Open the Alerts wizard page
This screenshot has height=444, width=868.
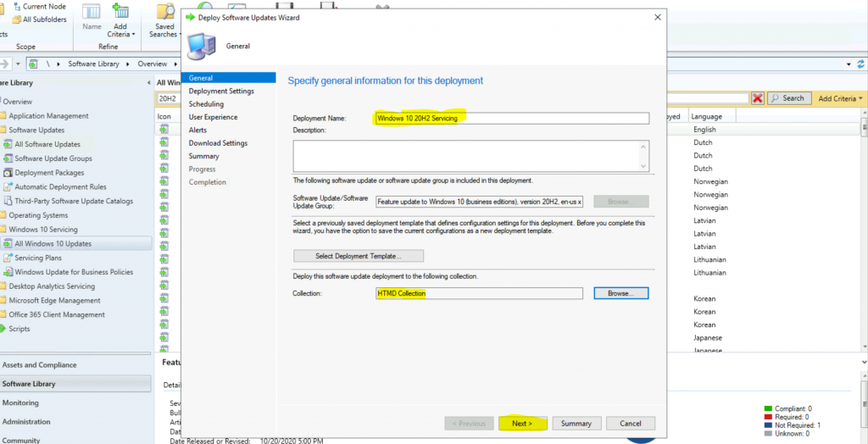[198, 130]
